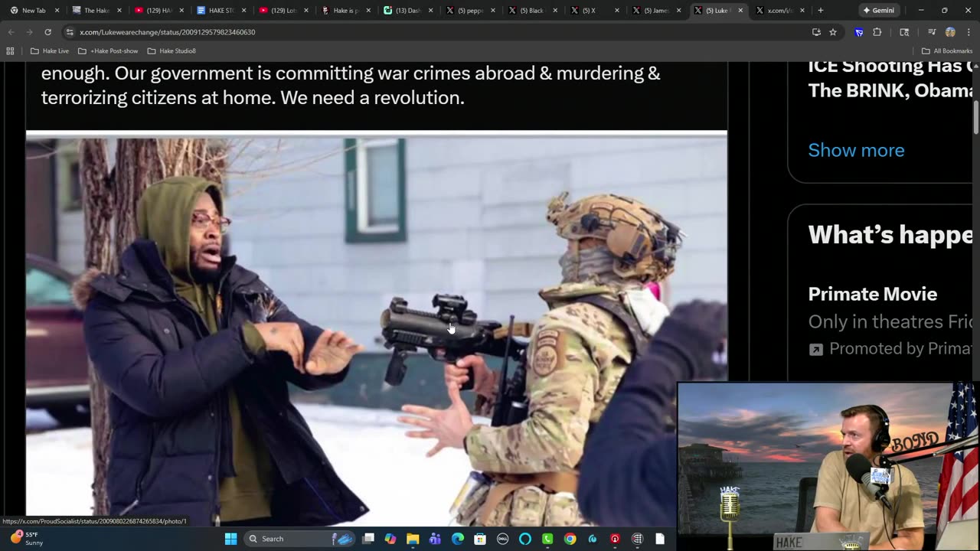Open Gemini in Chrome

coord(877,11)
